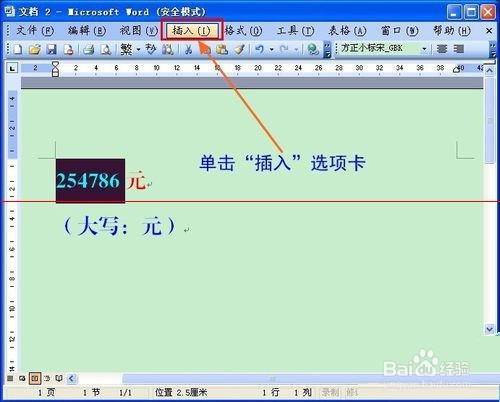
Task: Open the 文件(F) menu
Action: click(35, 31)
